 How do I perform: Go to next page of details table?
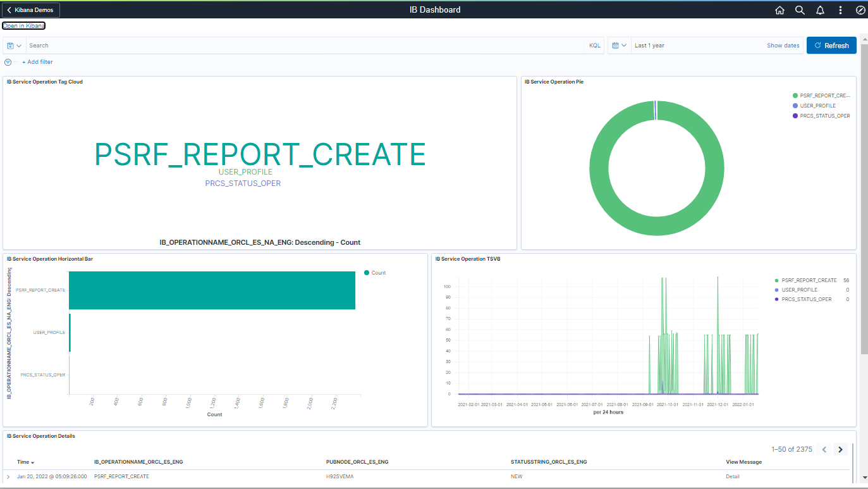click(840, 450)
